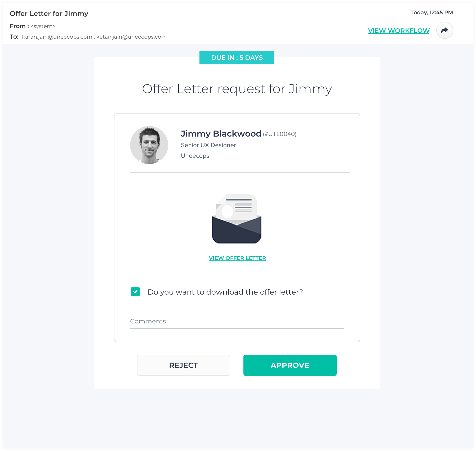Click the Jimmy Blackwood name heading
The height and width of the screenshot is (451, 476).
221,134
